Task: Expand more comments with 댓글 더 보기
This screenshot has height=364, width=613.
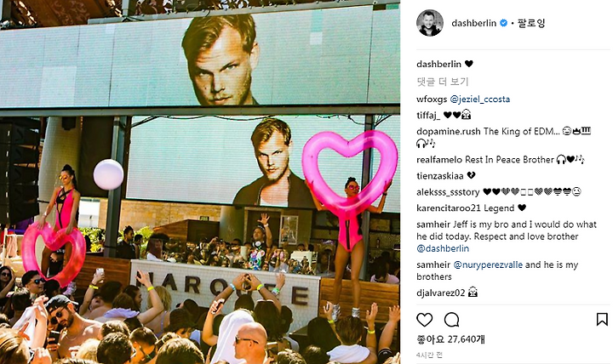Action: click(443, 82)
